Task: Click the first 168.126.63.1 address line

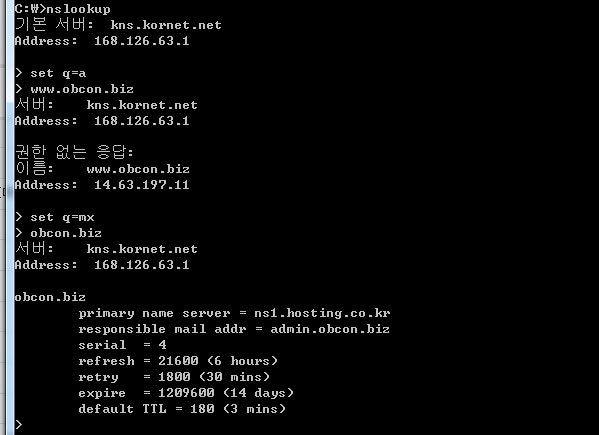Action: (102, 41)
